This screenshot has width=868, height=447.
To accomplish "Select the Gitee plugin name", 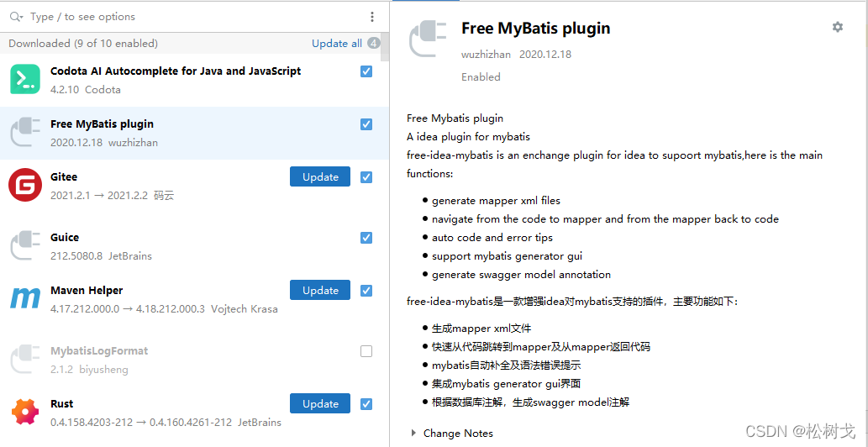I will point(64,177).
